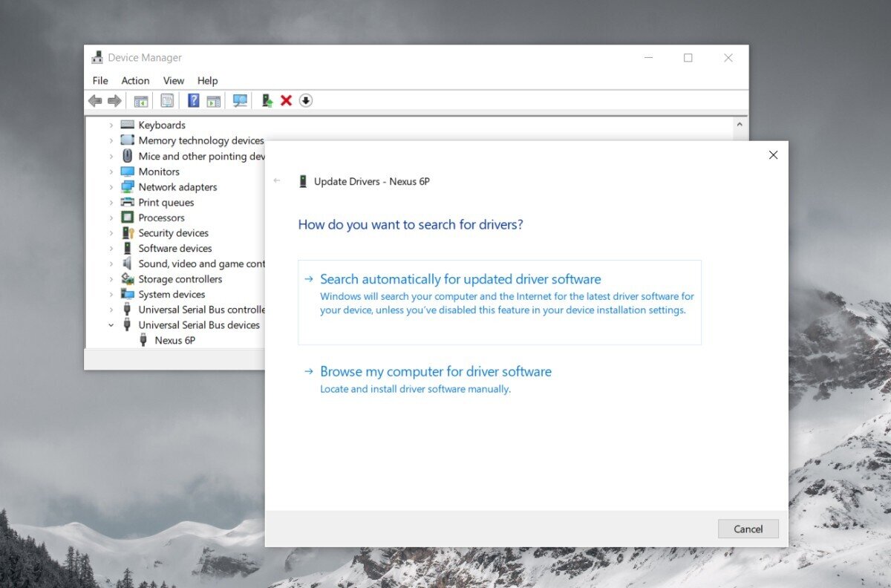Open the Properties toolbar icon
Viewport: 891px width, 588px height.
166,100
